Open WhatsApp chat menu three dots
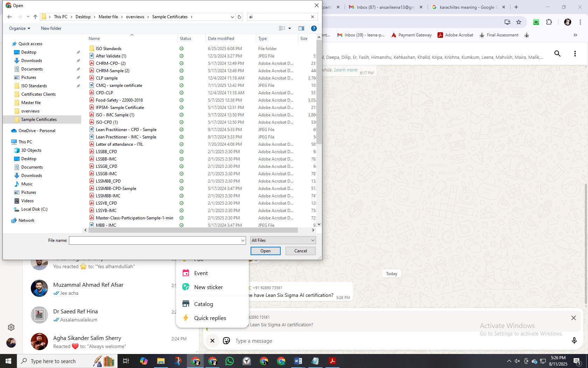The image size is (588, 368). tap(575, 54)
